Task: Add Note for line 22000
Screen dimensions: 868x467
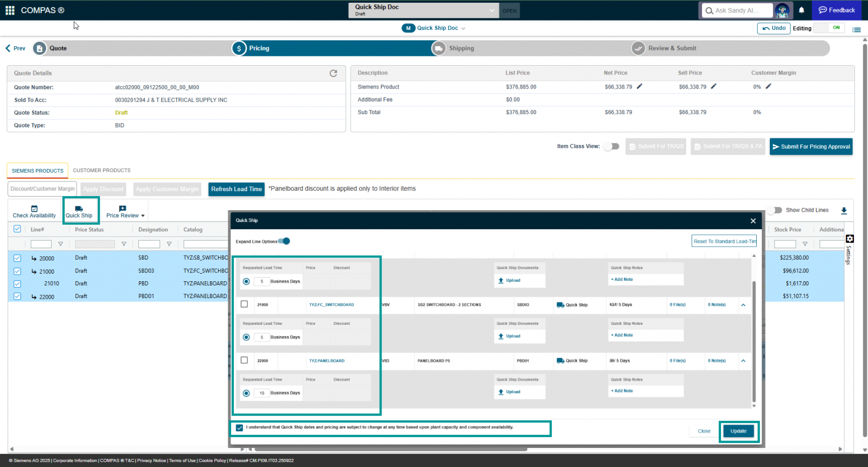Action: click(x=622, y=391)
